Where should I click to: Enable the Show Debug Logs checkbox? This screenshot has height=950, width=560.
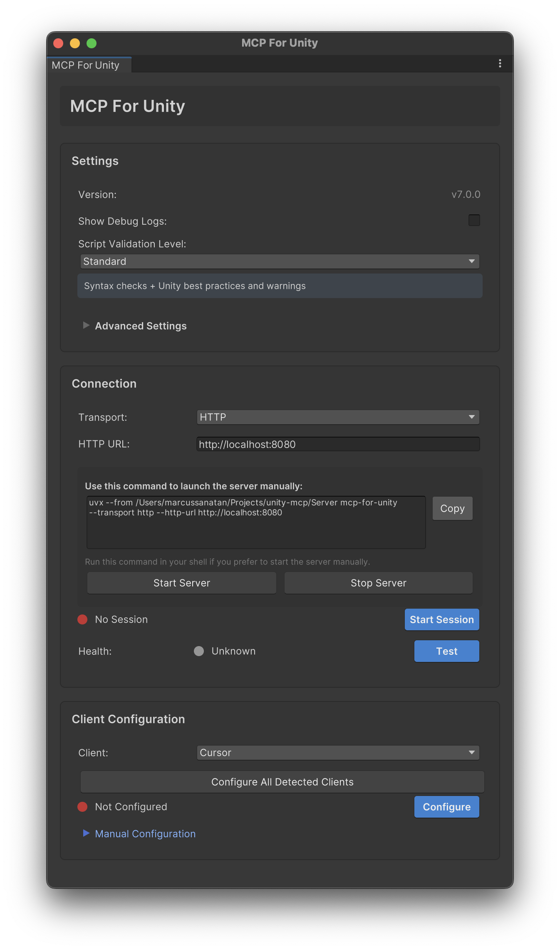(474, 220)
